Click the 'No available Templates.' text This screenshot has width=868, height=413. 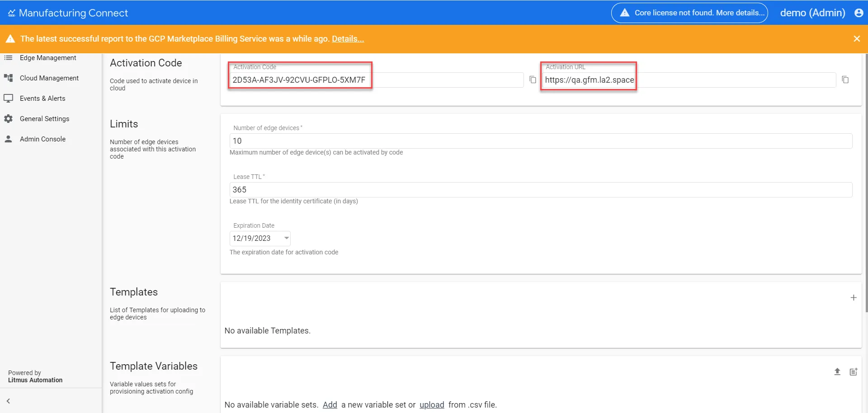[268, 331]
